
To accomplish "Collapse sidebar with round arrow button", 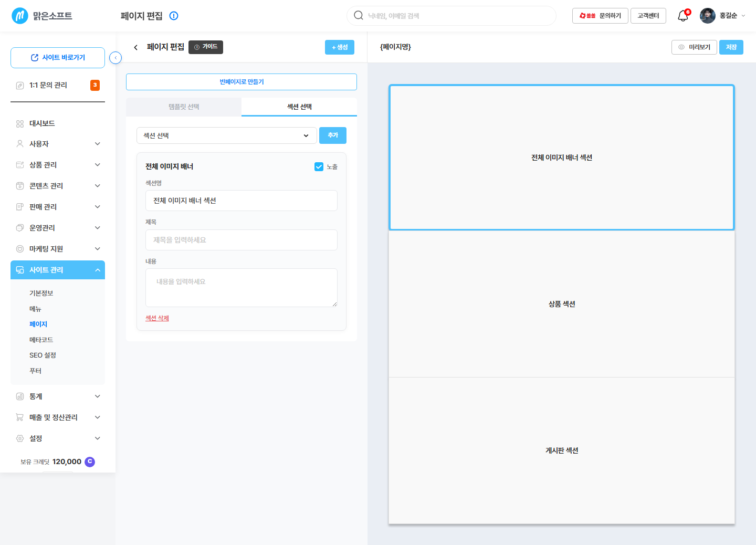I will pyautogui.click(x=115, y=58).
